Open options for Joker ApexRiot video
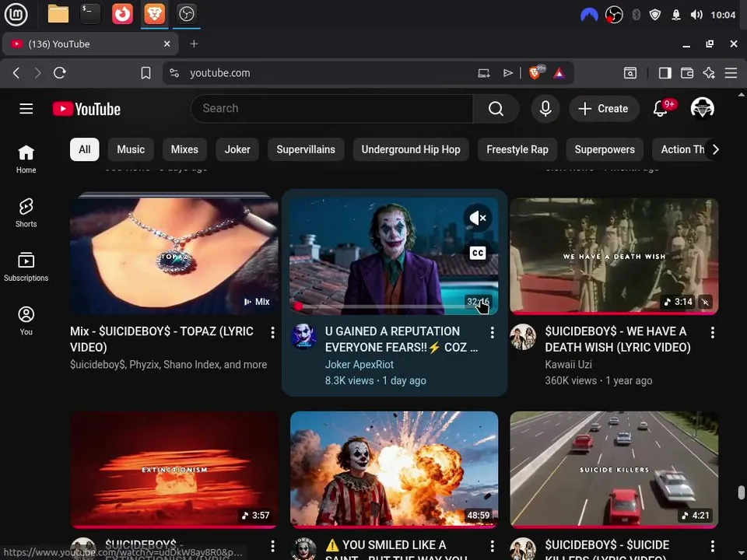747x560 pixels. click(x=492, y=332)
